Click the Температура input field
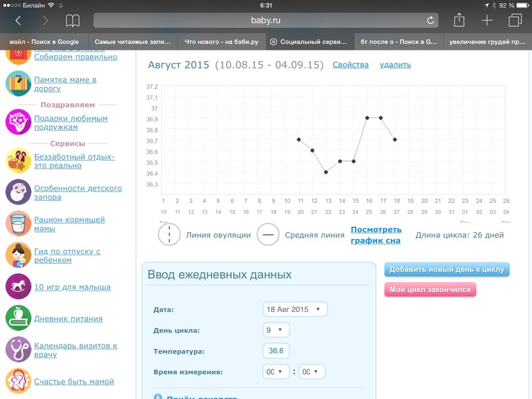The height and width of the screenshot is (399, 532). (x=276, y=351)
